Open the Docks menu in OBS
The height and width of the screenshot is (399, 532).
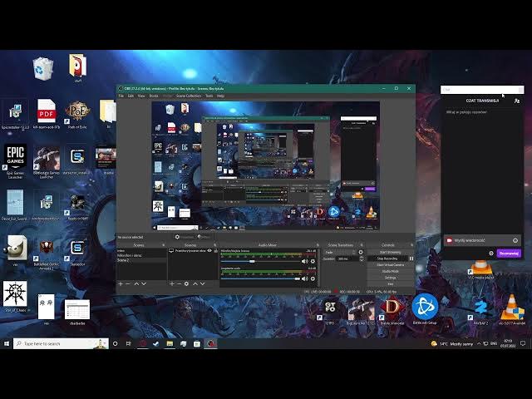[154, 96]
